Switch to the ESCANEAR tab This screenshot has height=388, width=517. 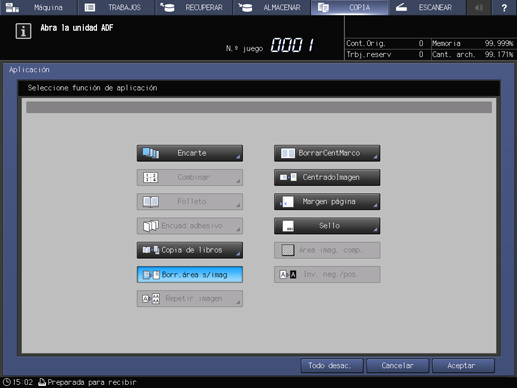[x=427, y=7]
